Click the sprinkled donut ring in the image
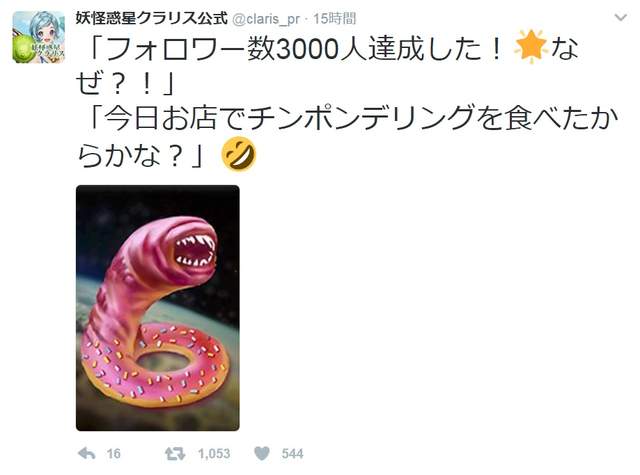 [156, 364]
